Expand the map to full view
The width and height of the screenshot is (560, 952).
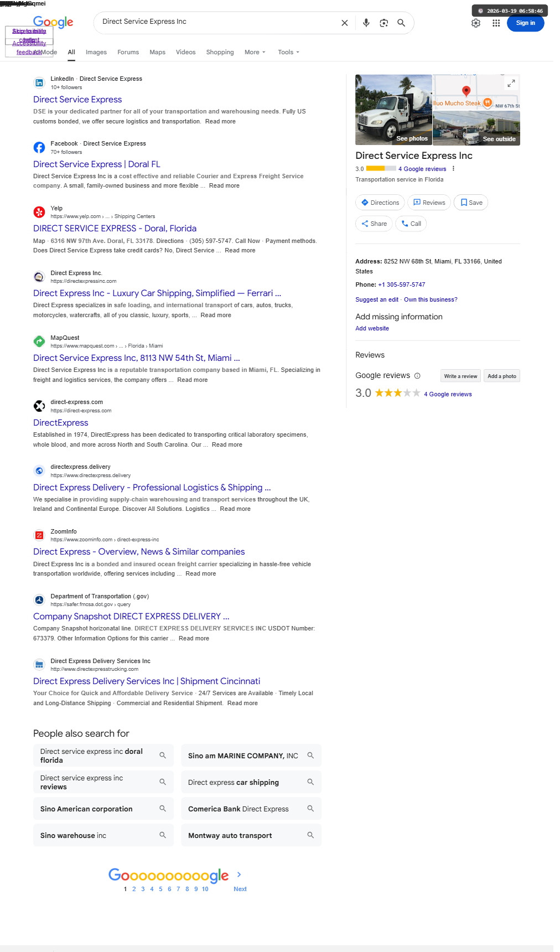click(511, 84)
